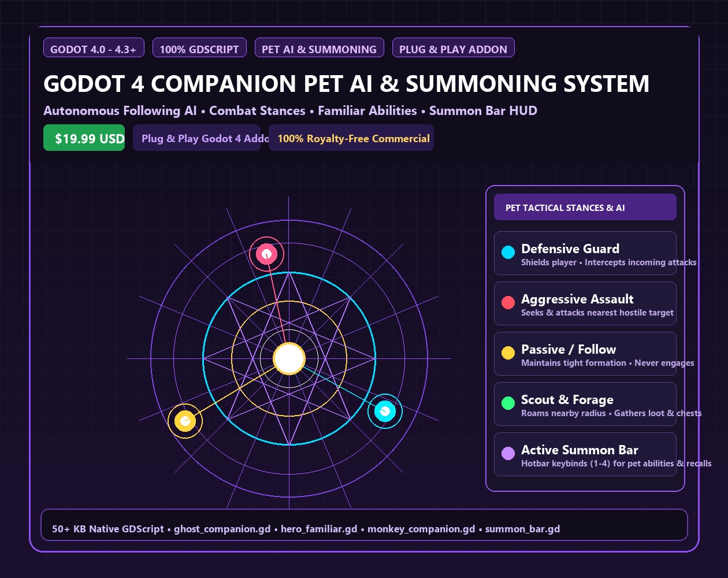Click the Roams nearby radius description

click(611, 413)
